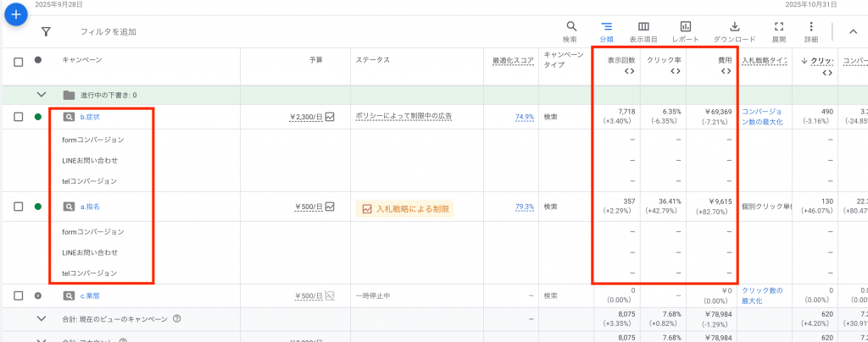Viewport: 868px width, 342px height.
Task: Click the search magnifier icon (検索)
Action: [x=570, y=27]
